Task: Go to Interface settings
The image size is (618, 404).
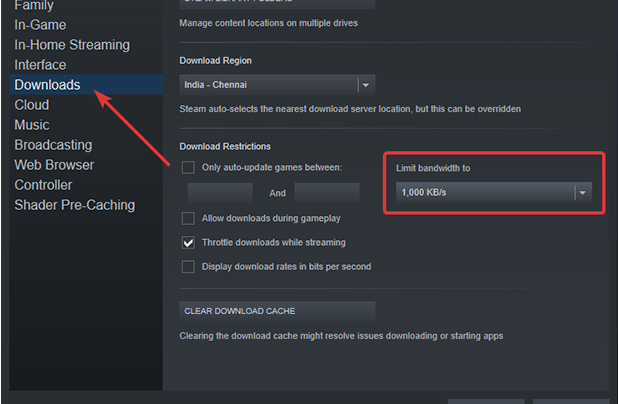Action: [40, 65]
